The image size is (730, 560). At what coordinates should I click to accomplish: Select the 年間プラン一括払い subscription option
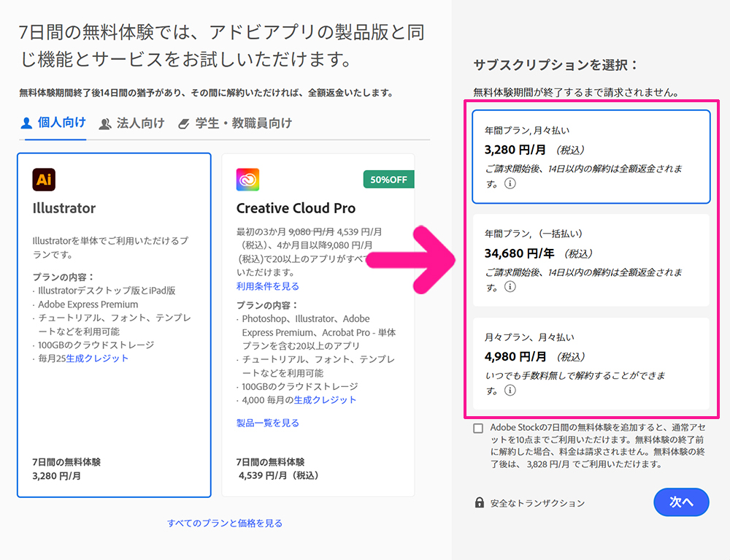click(x=591, y=259)
